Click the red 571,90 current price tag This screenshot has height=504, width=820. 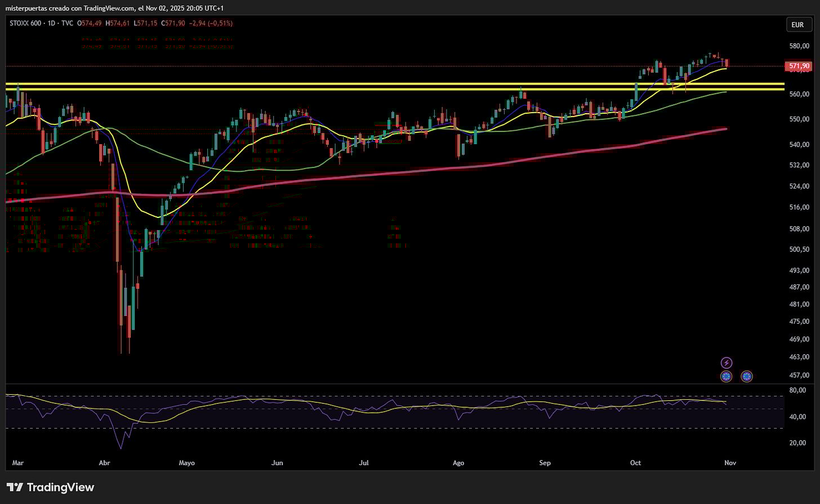(x=799, y=66)
